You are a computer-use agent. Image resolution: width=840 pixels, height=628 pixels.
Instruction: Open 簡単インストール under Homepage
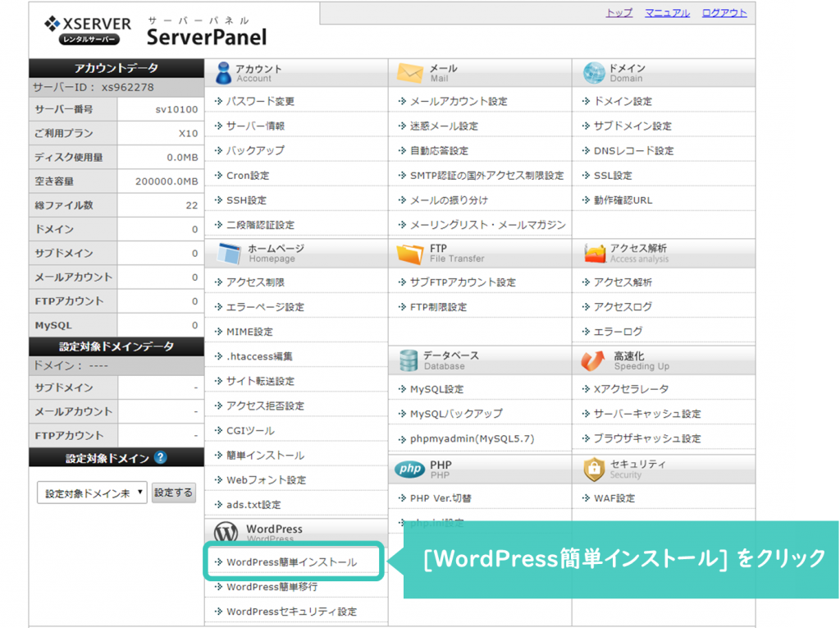click(265, 456)
